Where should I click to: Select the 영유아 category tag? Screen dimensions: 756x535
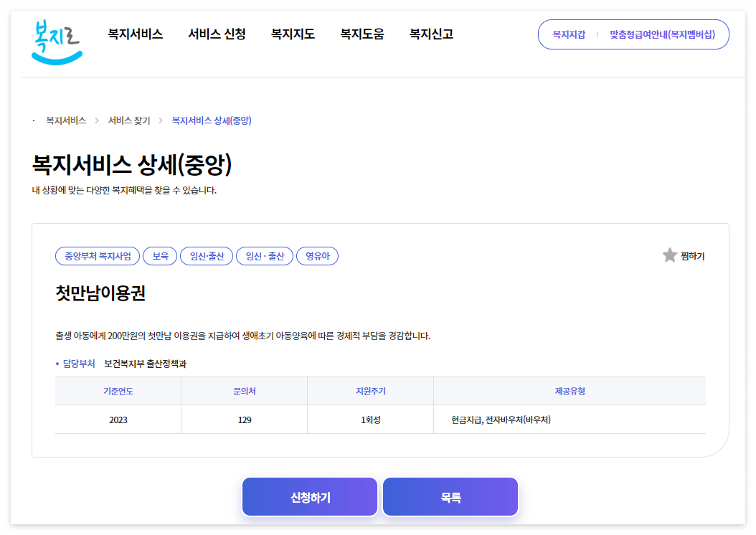coord(317,256)
